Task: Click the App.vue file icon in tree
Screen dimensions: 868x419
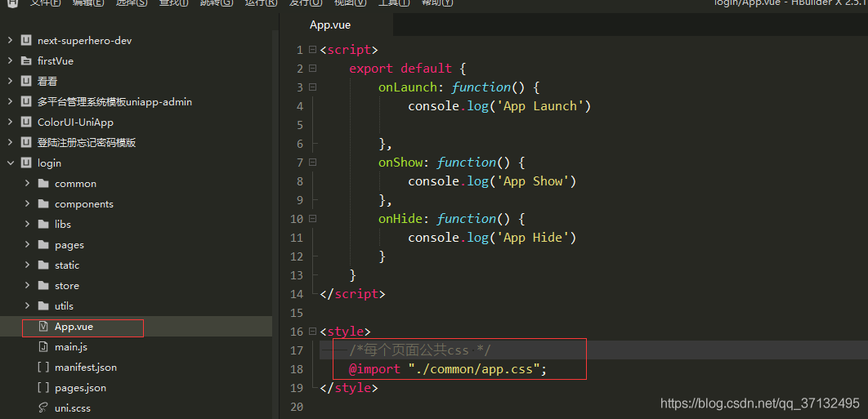Action: (x=43, y=326)
